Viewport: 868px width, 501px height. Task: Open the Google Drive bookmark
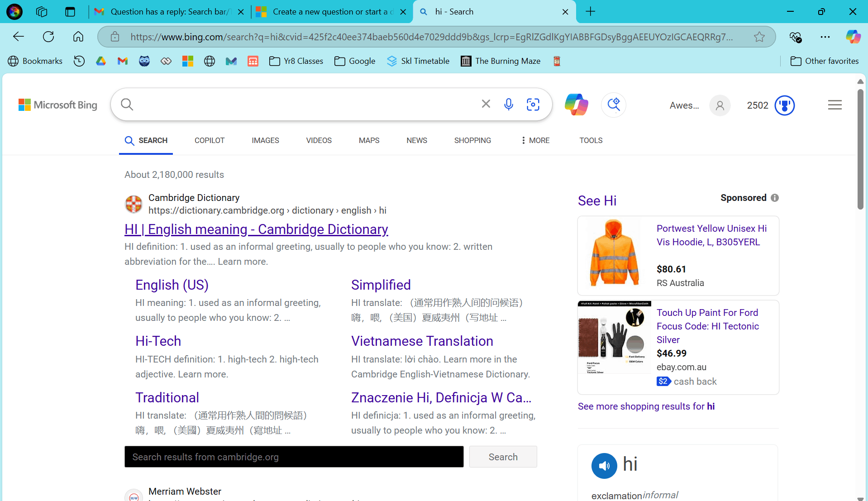[101, 61]
